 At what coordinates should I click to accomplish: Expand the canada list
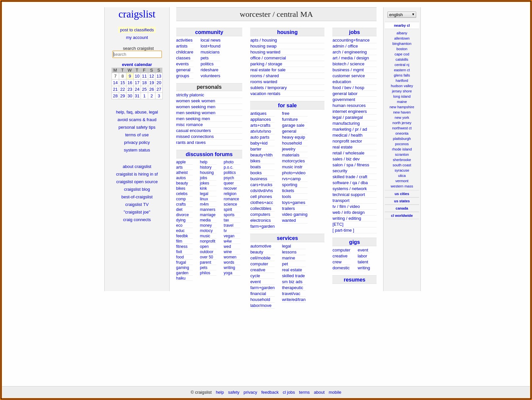pyautogui.click(x=402, y=208)
